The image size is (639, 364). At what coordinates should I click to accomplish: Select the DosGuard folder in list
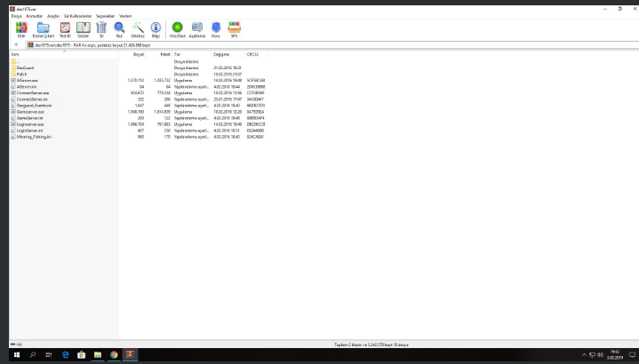(24, 67)
